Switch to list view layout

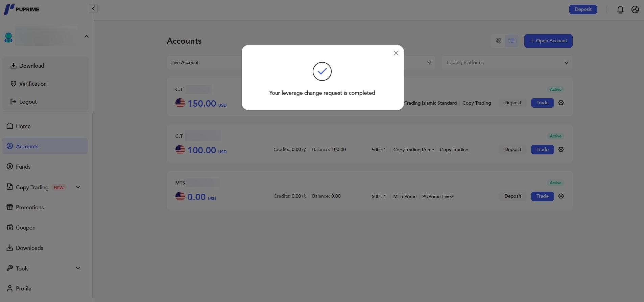[512, 41]
